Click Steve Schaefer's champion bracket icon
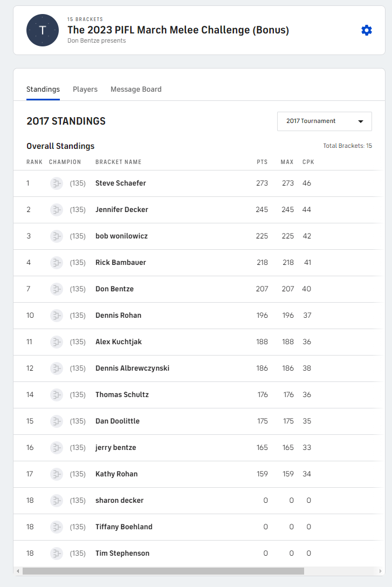The height and width of the screenshot is (587, 392). click(x=57, y=183)
